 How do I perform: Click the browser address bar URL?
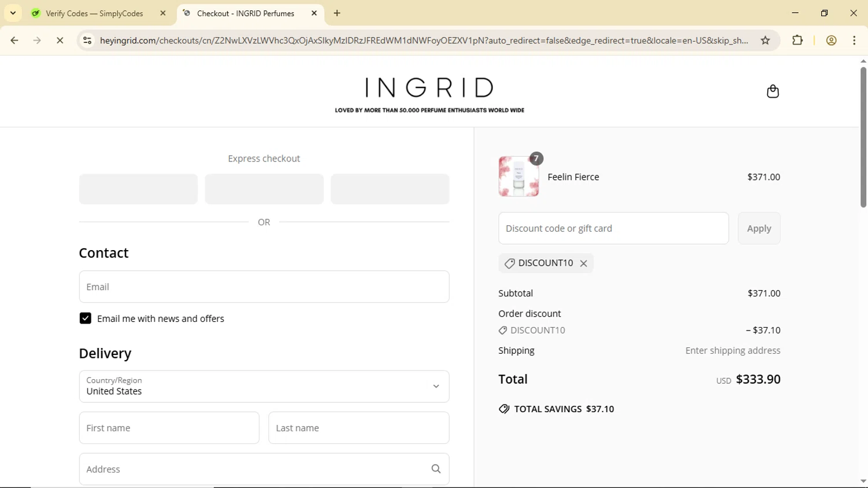[x=424, y=41]
